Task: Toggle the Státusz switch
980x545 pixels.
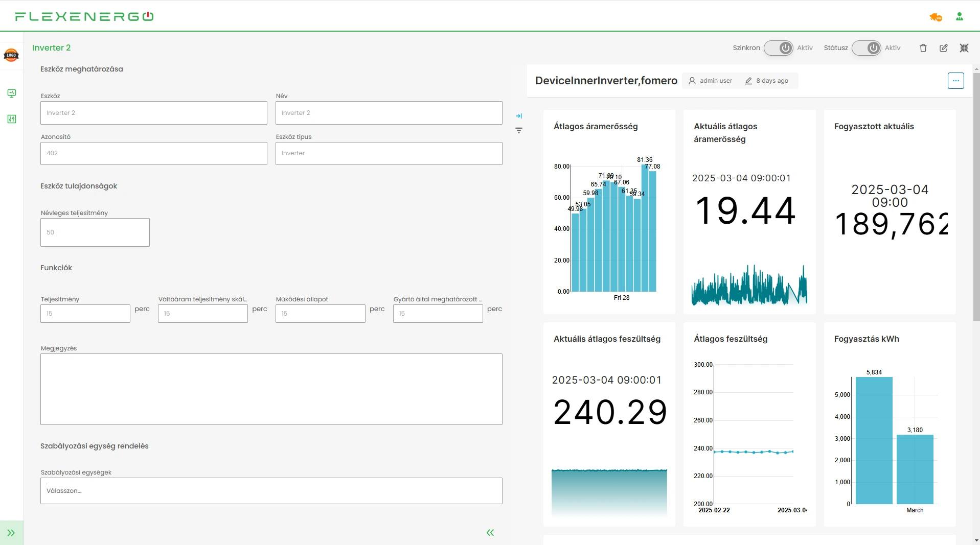Action: coord(866,48)
